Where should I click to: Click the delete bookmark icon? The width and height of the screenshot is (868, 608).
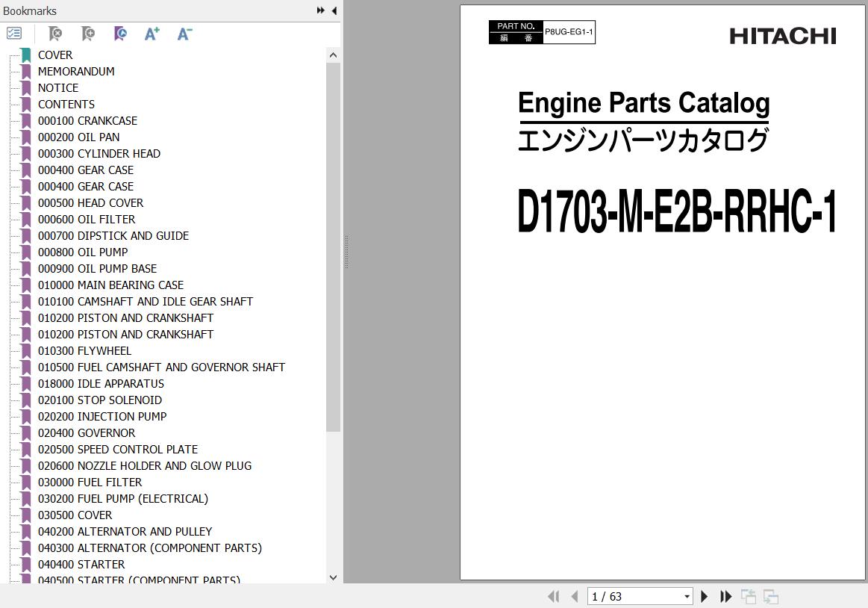[x=54, y=34]
